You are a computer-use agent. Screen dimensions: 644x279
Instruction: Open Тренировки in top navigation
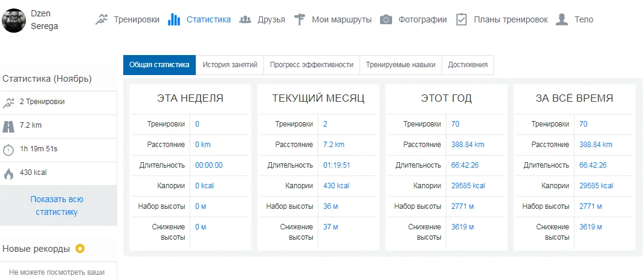tap(137, 19)
